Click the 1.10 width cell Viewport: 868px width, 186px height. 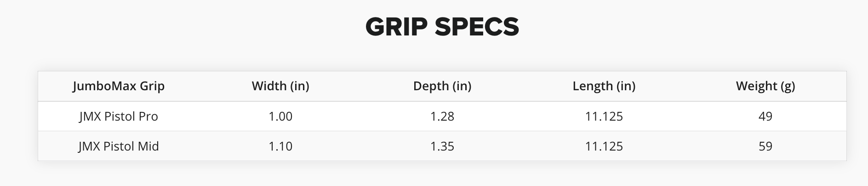280,146
